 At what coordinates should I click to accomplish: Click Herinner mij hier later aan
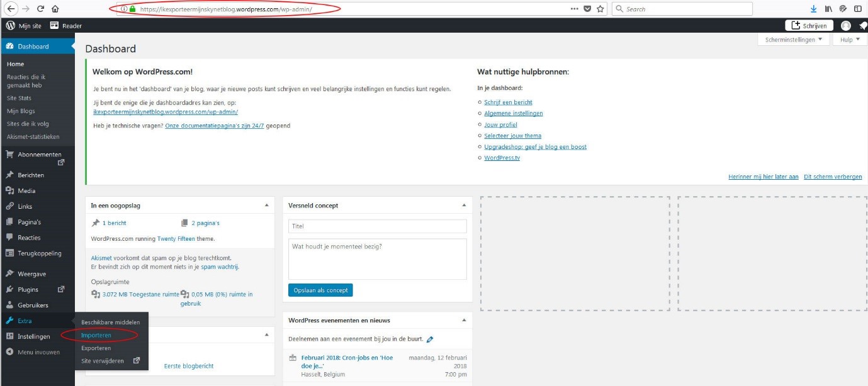point(764,177)
